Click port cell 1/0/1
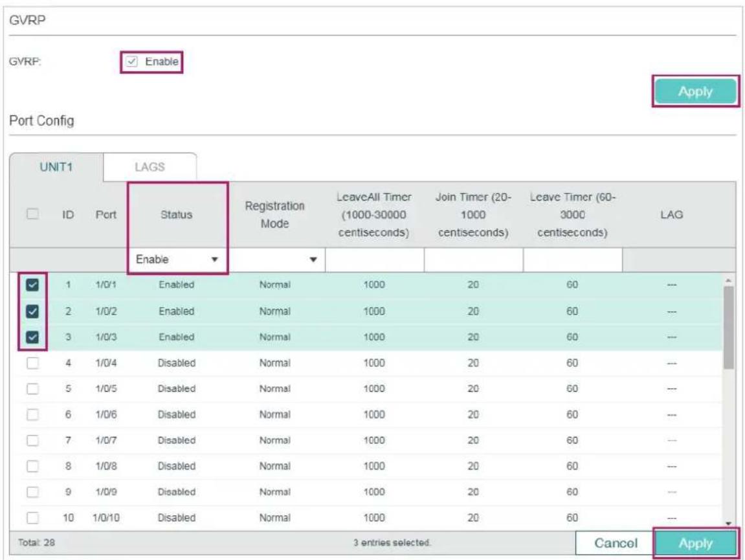 tap(106, 285)
